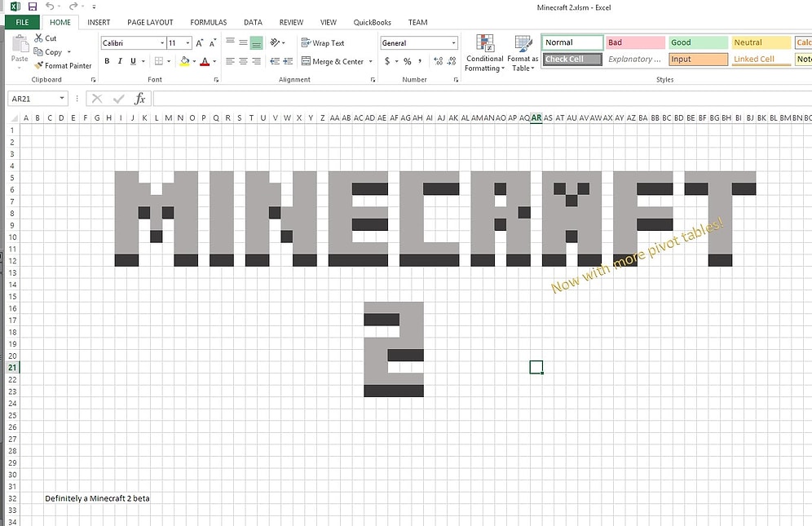Switch to the INSERT tab
Image resolution: width=812 pixels, height=526 pixels.
[99, 22]
